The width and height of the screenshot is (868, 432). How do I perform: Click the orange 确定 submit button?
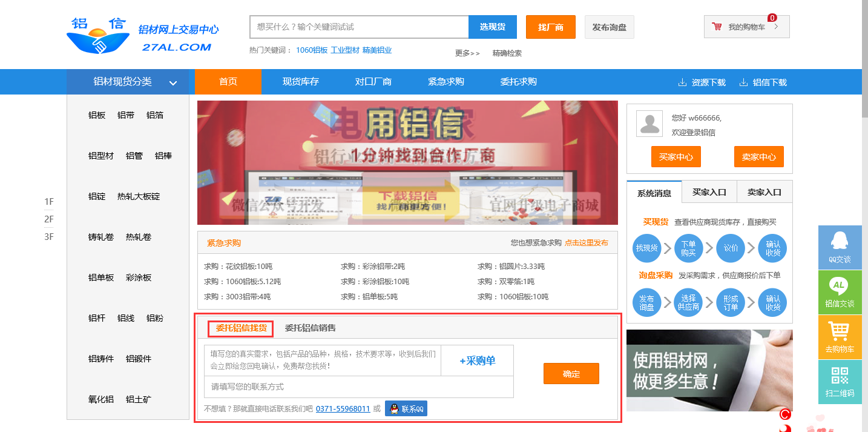[571, 374]
